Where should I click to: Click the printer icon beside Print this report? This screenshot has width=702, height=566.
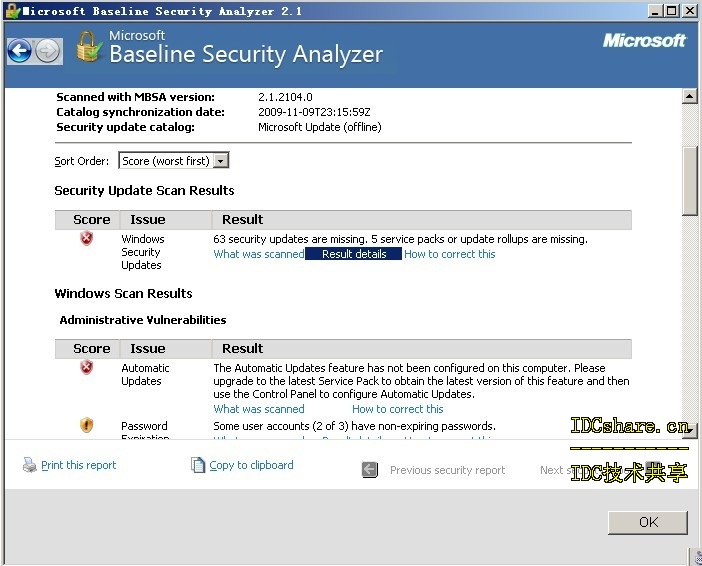(30, 465)
